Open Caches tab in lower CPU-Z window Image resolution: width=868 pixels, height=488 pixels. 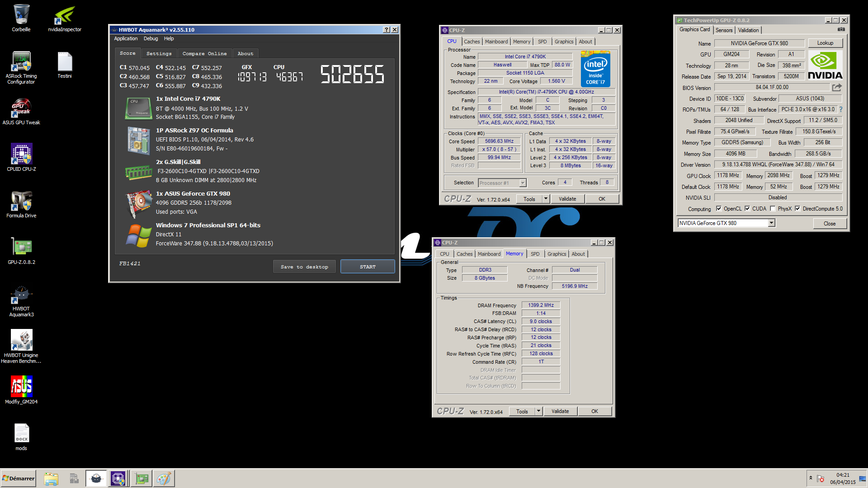click(464, 254)
